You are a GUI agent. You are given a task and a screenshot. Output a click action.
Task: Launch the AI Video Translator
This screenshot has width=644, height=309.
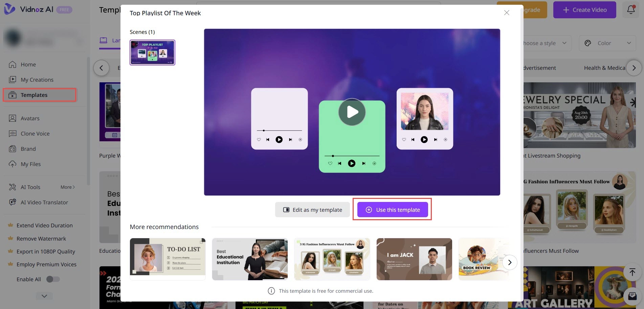(44, 202)
